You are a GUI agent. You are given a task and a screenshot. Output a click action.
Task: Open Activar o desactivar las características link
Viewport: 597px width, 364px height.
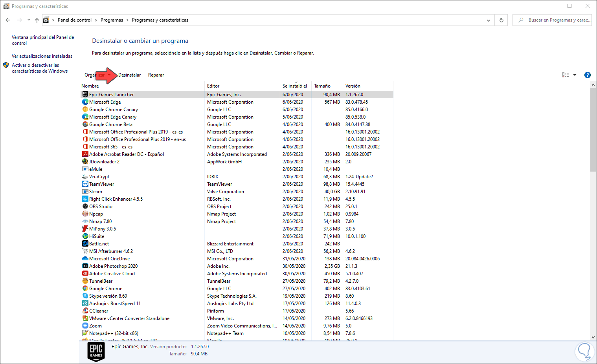pos(39,68)
